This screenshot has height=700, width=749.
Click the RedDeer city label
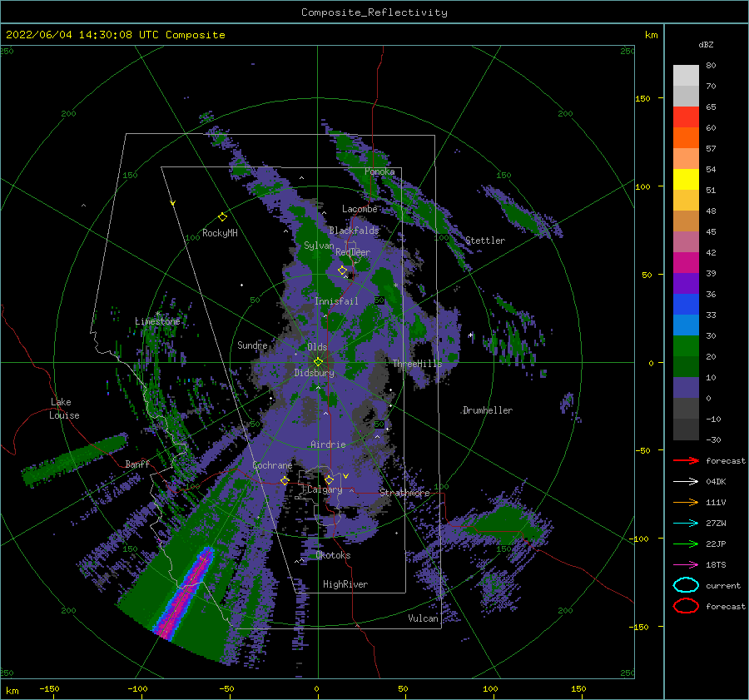pyautogui.click(x=353, y=252)
